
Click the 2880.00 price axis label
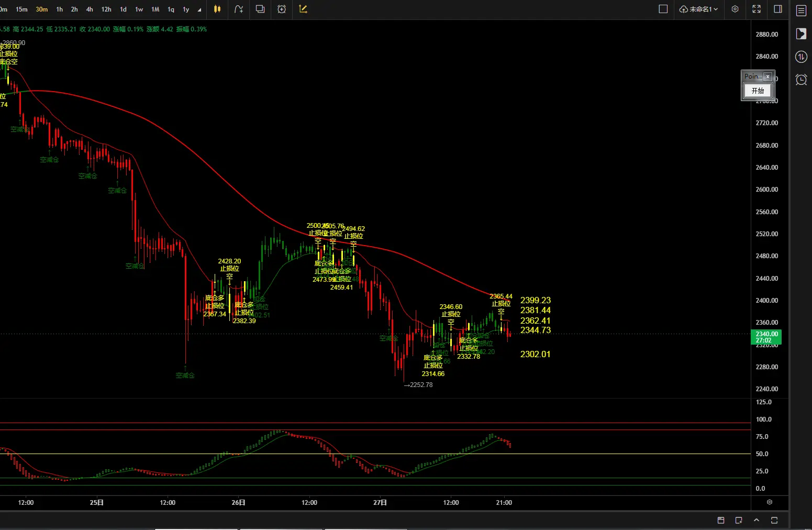pos(767,35)
